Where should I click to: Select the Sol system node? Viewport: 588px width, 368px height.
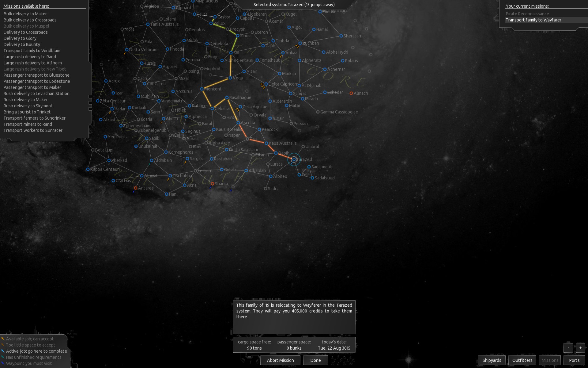point(231,53)
